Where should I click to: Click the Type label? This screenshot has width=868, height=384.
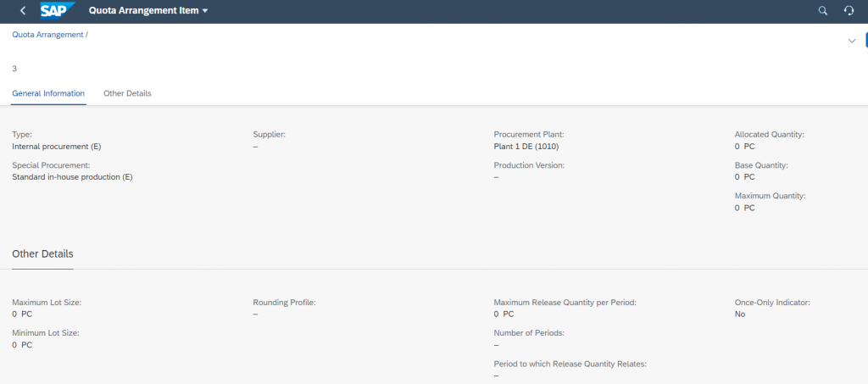pyautogui.click(x=22, y=135)
